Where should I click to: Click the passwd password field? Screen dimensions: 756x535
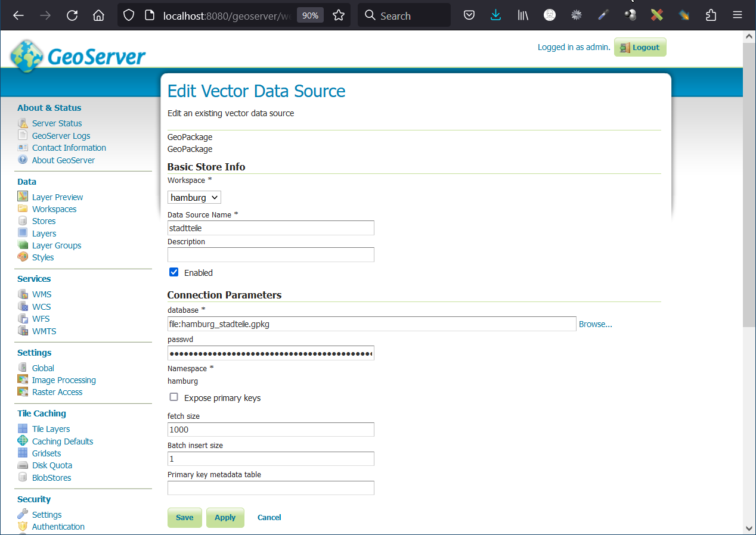click(271, 353)
